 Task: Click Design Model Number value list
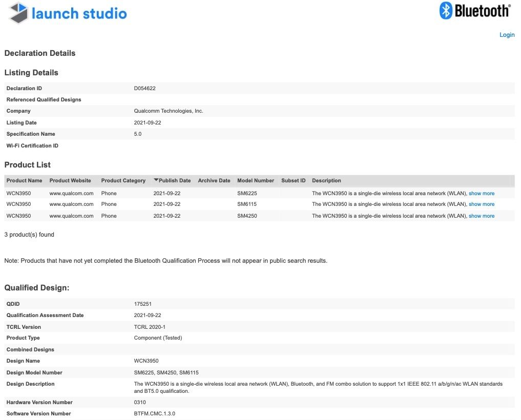166,372
